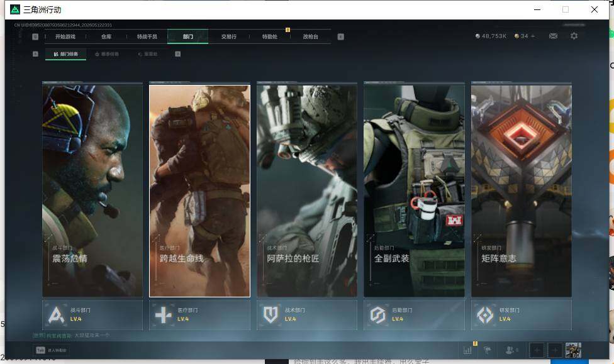Viewport: 614px width, 364px height.
Task: Open the settings gear icon
Action: (x=574, y=36)
